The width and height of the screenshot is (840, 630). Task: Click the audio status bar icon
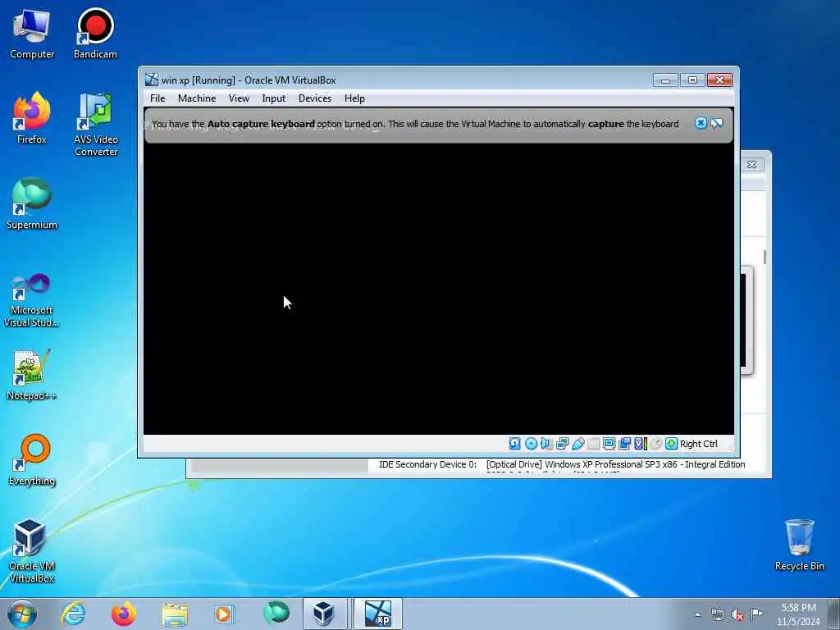coord(546,444)
